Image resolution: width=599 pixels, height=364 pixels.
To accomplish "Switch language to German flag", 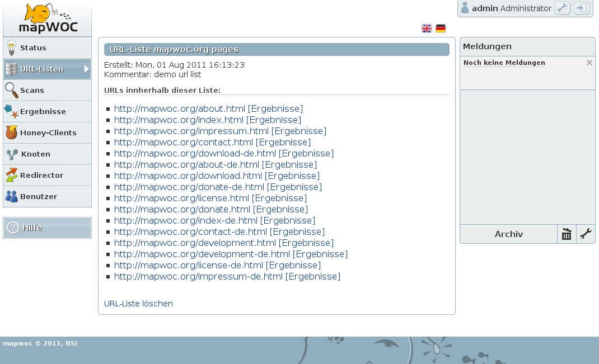I will tap(441, 29).
